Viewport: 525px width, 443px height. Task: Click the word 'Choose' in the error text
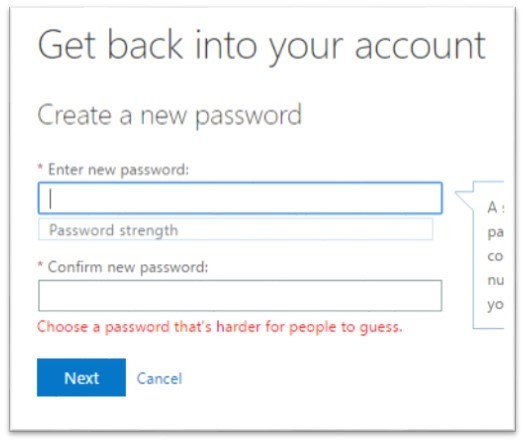tap(62, 326)
